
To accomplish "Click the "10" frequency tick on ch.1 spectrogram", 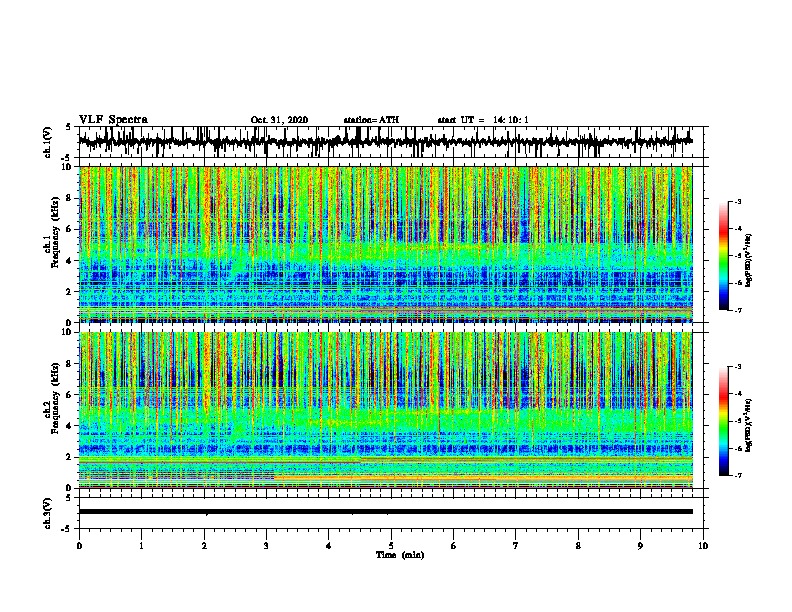I will coord(67,167).
